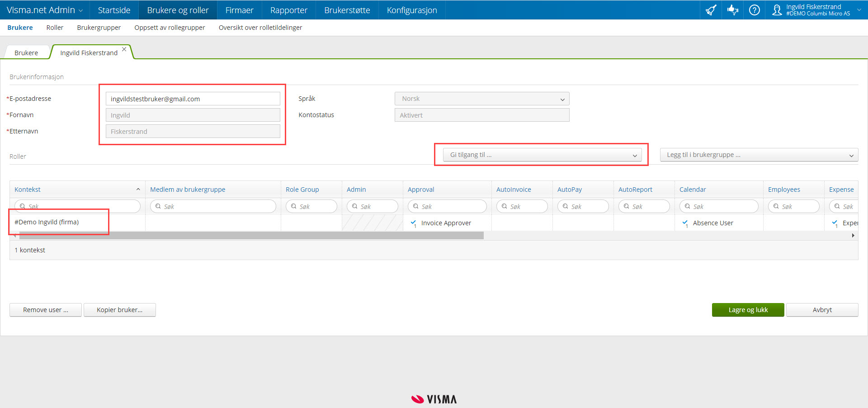Click right scroll arrow of roles table
868x408 pixels.
tap(853, 236)
